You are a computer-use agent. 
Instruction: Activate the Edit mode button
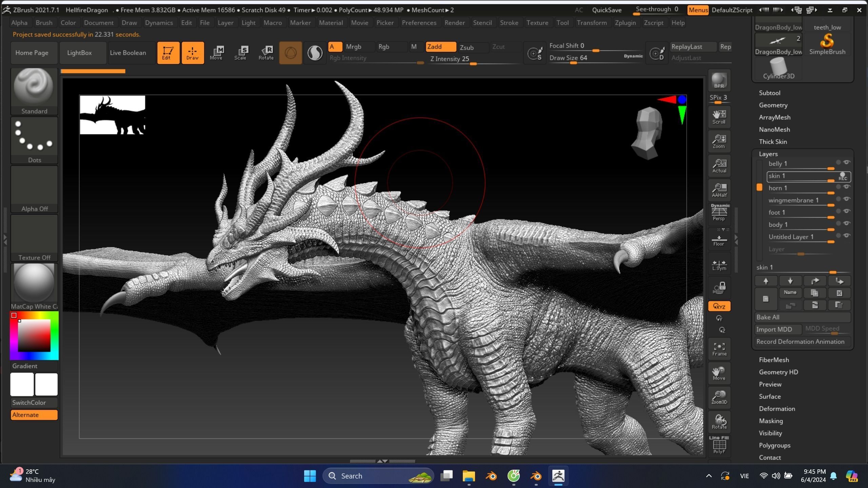click(168, 53)
